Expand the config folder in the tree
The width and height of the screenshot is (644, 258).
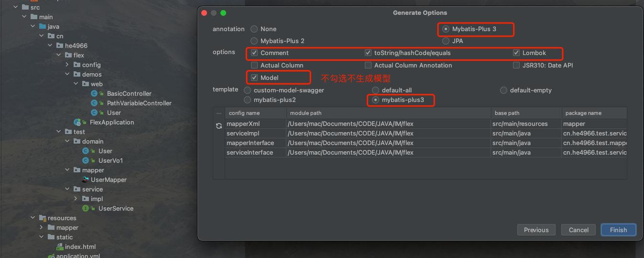68,65
